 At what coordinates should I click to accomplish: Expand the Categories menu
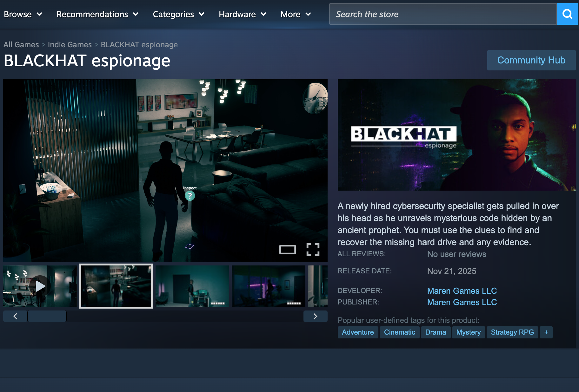(x=178, y=14)
